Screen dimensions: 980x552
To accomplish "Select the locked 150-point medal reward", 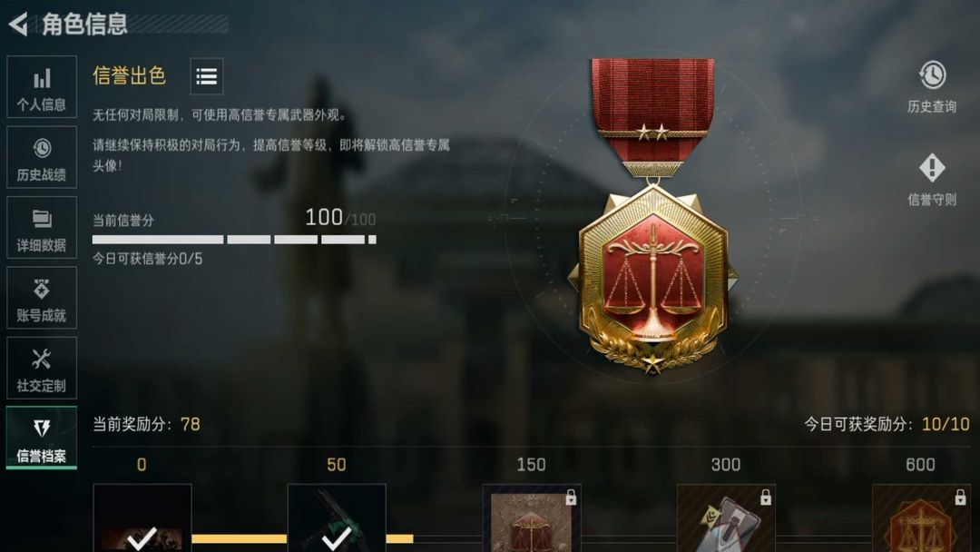I will pyautogui.click(x=532, y=517).
